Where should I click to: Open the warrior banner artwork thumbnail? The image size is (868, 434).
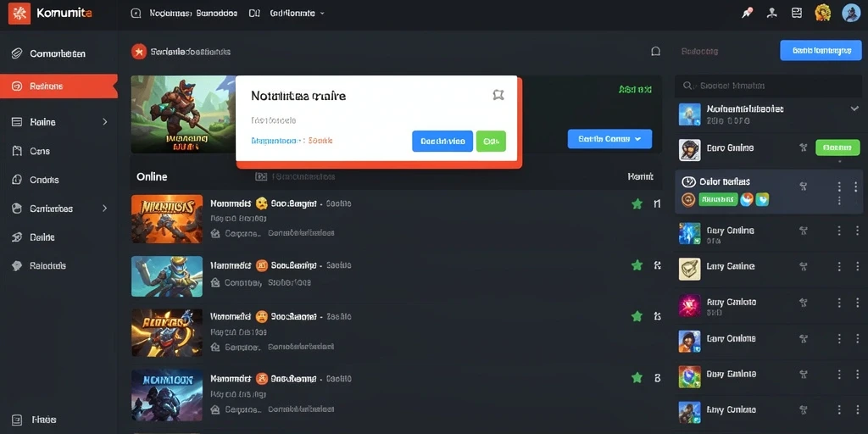click(x=184, y=114)
